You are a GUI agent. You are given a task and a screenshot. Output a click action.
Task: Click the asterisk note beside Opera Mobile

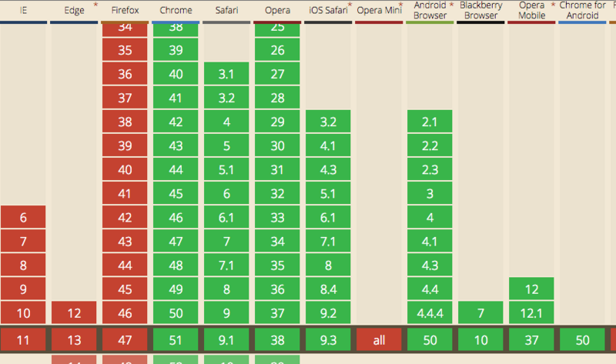click(553, 5)
